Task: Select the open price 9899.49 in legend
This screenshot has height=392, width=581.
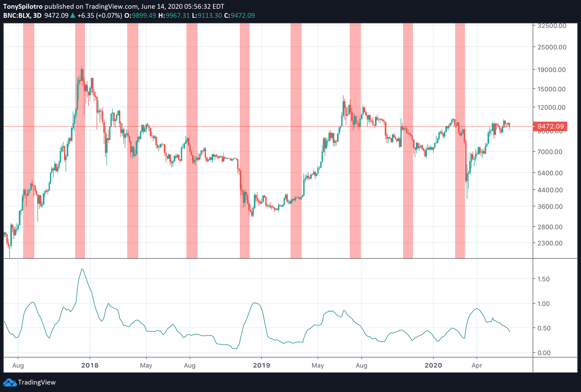Action: click(x=144, y=16)
